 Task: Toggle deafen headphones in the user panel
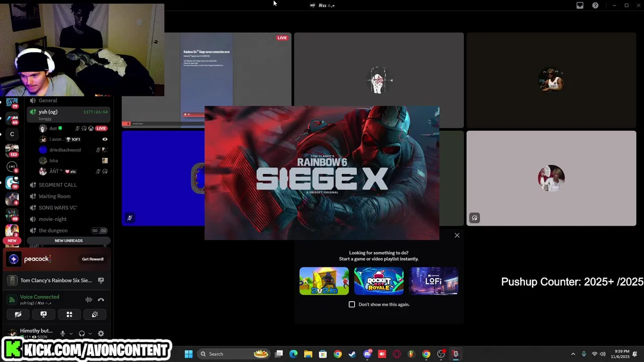click(x=82, y=333)
